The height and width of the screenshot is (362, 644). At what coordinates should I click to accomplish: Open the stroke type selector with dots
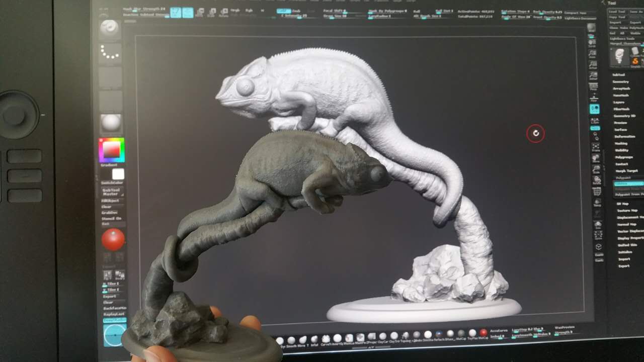tap(110, 53)
